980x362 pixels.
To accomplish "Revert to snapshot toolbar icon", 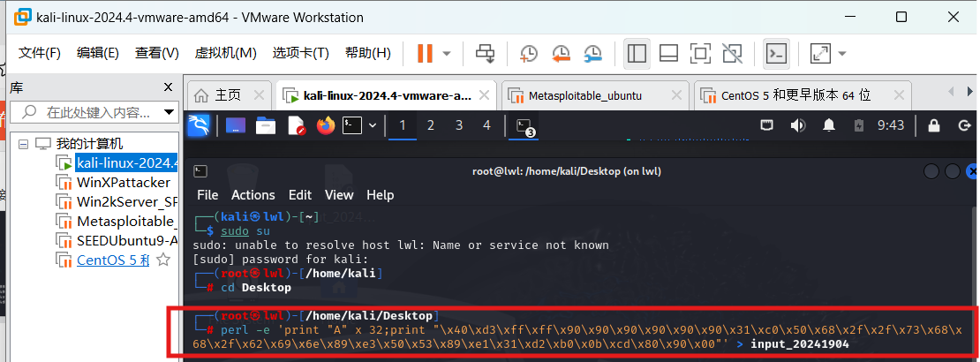I will point(561,54).
